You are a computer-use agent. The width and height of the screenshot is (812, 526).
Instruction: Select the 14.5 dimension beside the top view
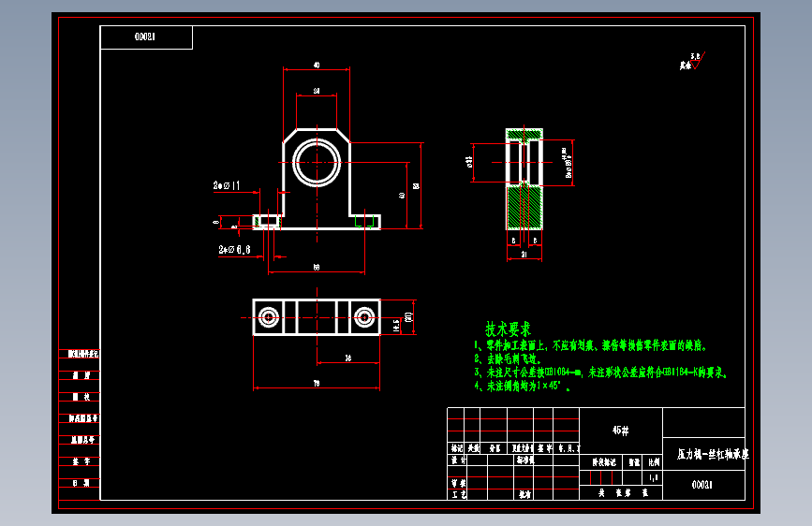[397, 325]
